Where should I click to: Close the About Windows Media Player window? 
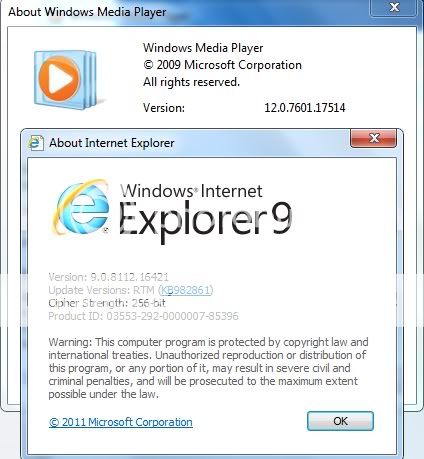[394, 7]
